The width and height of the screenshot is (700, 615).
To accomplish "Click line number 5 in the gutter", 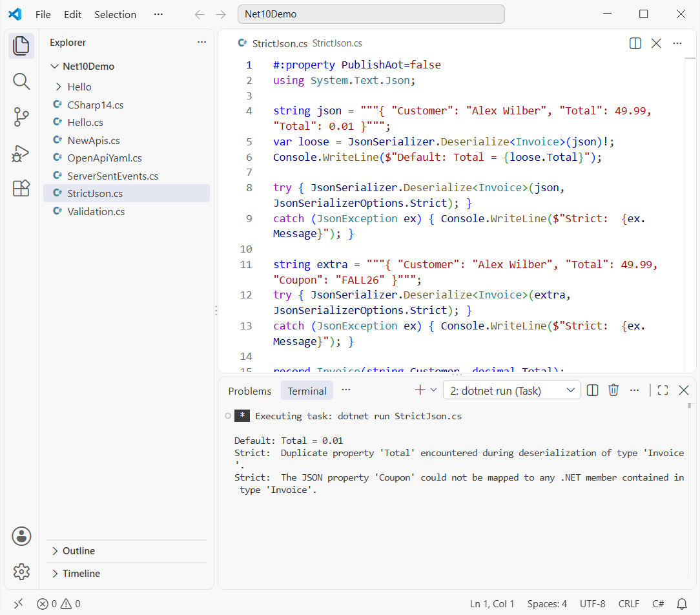I will click(x=249, y=142).
